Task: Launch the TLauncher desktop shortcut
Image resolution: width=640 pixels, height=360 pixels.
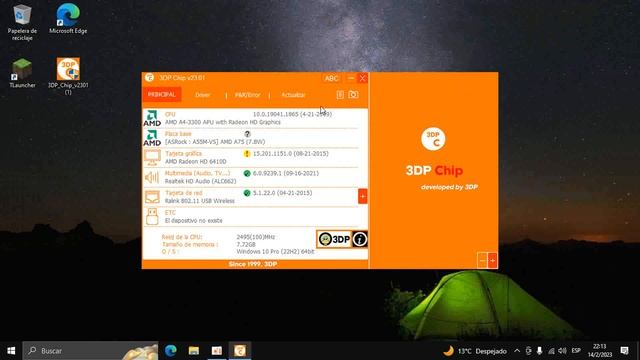Action: click(x=22, y=73)
